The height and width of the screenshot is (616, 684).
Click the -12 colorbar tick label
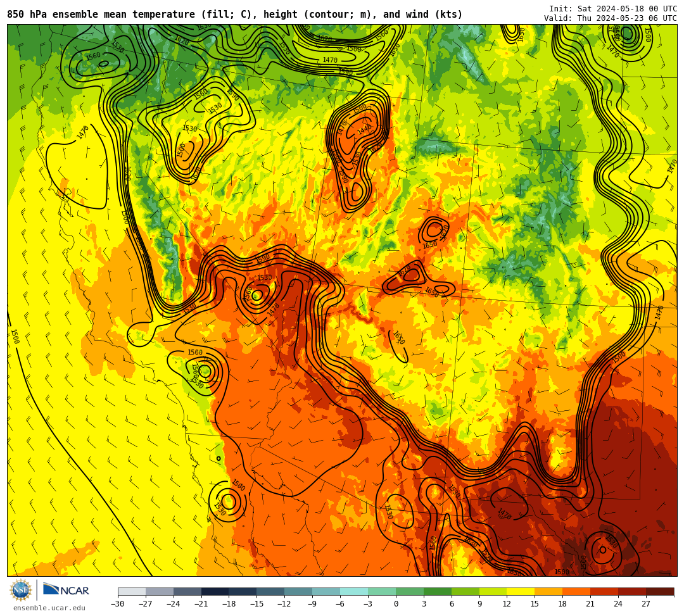(285, 604)
